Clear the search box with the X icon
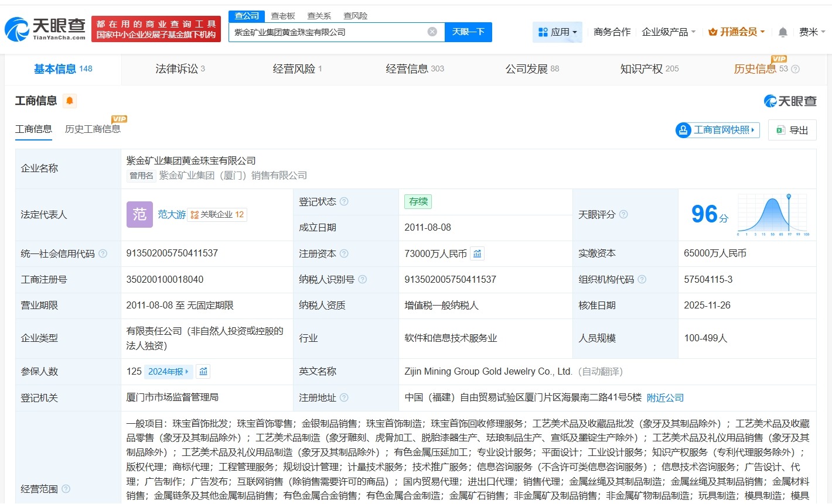Screen dimensions: 832x504 432,32
